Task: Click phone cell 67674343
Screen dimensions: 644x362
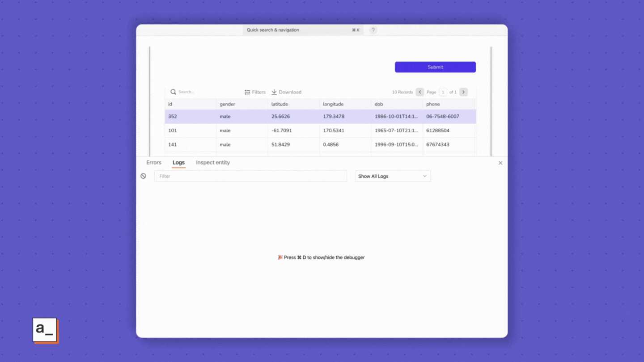Action: point(438,145)
